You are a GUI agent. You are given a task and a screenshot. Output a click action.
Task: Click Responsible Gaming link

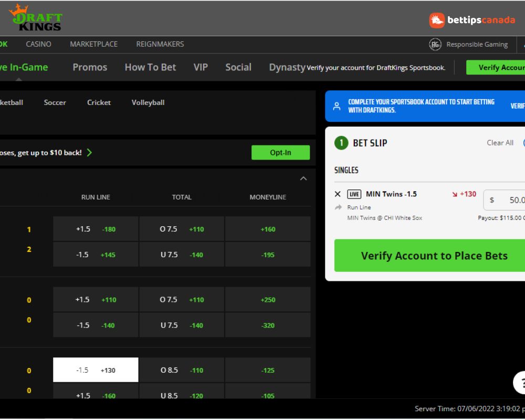pyautogui.click(x=477, y=45)
